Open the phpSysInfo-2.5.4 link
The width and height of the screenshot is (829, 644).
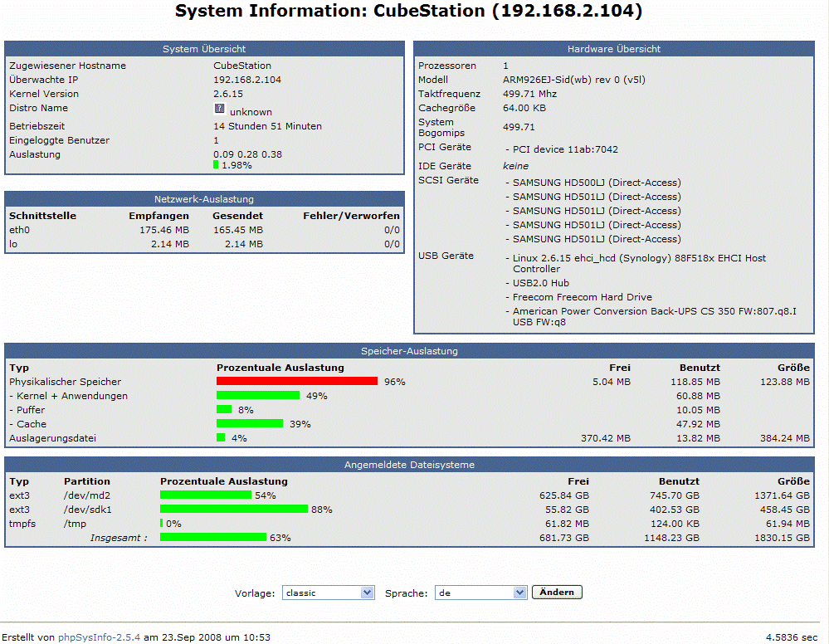100,637
